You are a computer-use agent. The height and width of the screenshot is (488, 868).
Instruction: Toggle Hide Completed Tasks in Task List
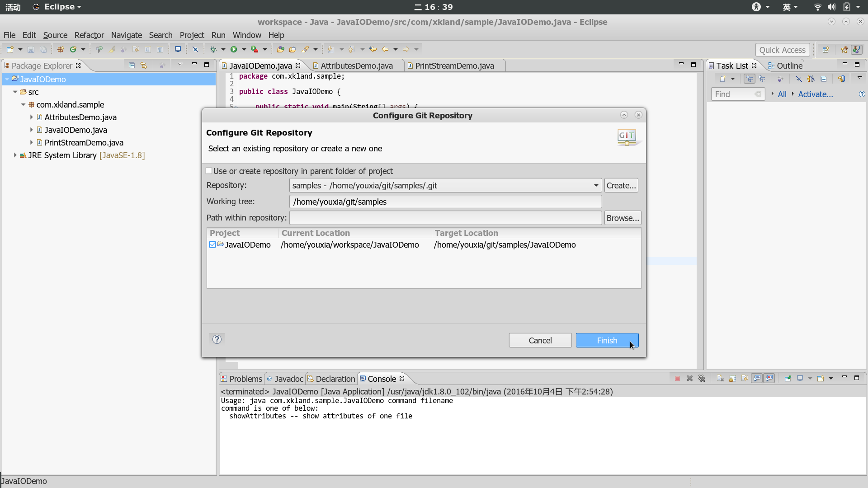tap(799, 79)
